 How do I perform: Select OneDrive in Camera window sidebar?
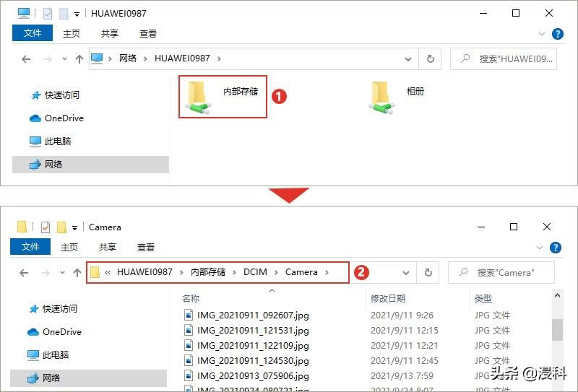click(54, 332)
